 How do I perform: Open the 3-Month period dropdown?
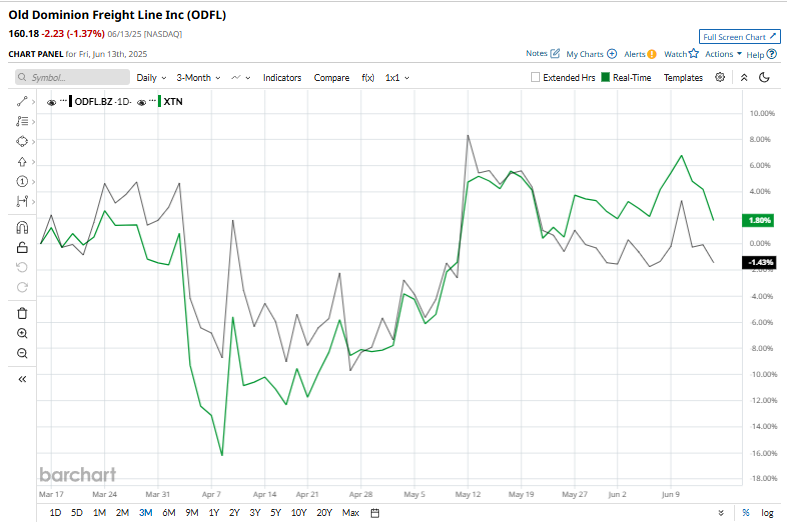pyautogui.click(x=198, y=78)
